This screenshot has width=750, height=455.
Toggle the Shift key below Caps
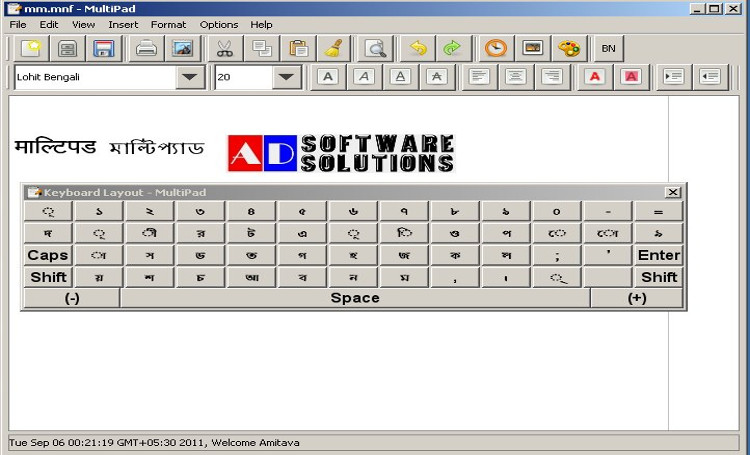click(48, 277)
